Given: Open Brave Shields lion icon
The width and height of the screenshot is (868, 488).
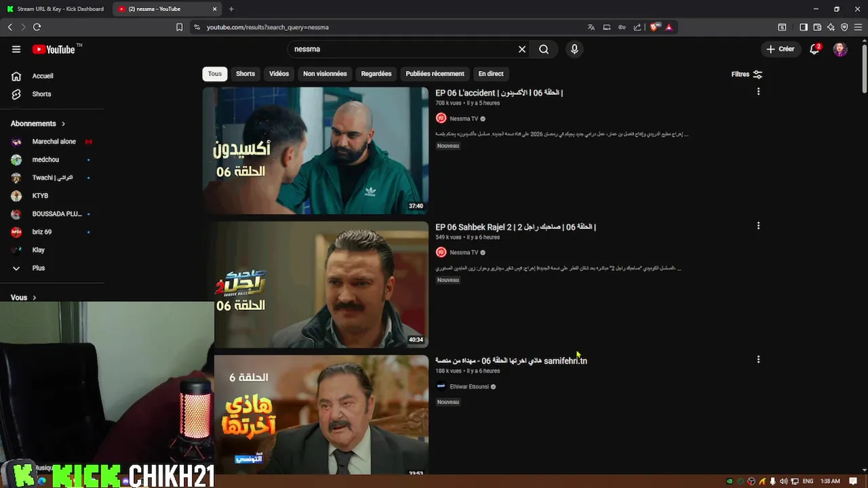Looking at the screenshot, I should (x=654, y=27).
